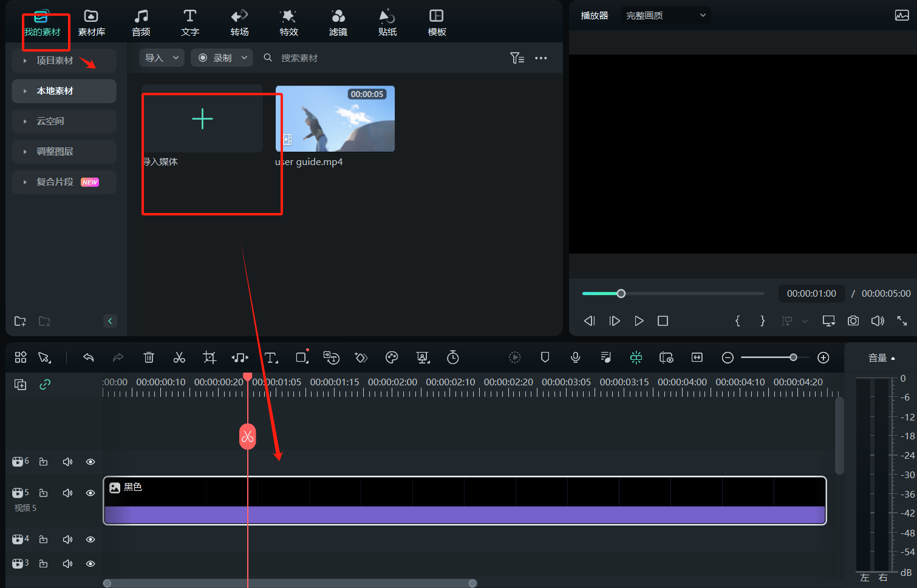Take a snapshot with camera icon
Viewport: 917px width, 588px height.
pyautogui.click(x=853, y=320)
